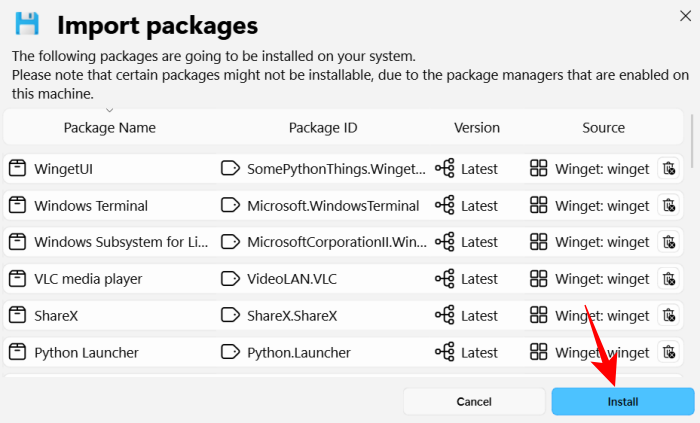The height and width of the screenshot is (423, 700).
Task: Select the Windows Terminal package row
Action: coord(91,206)
